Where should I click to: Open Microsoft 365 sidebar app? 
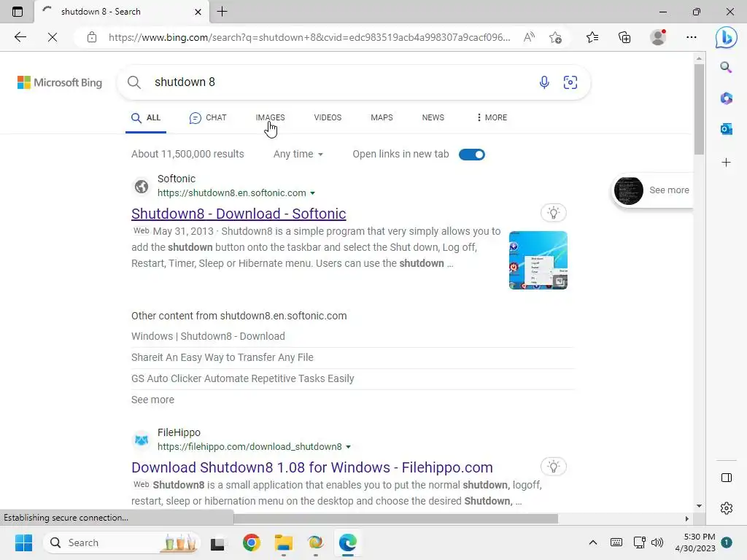(x=726, y=98)
